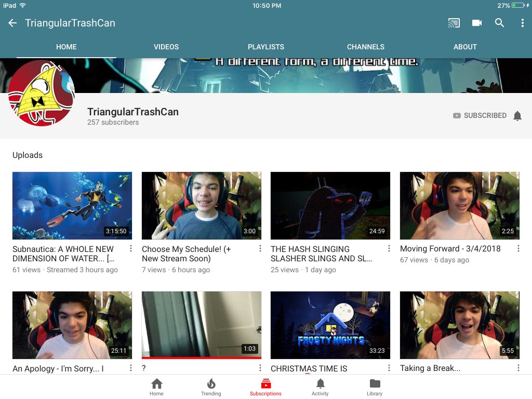Open options menu for the ? video
This screenshot has height=399, width=532.
(260, 368)
